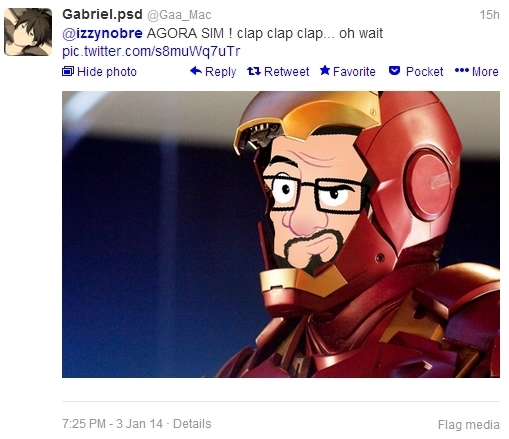Hide the attached photo
The width and height of the screenshot is (509, 439).
pyautogui.click(x=99, y=71)
